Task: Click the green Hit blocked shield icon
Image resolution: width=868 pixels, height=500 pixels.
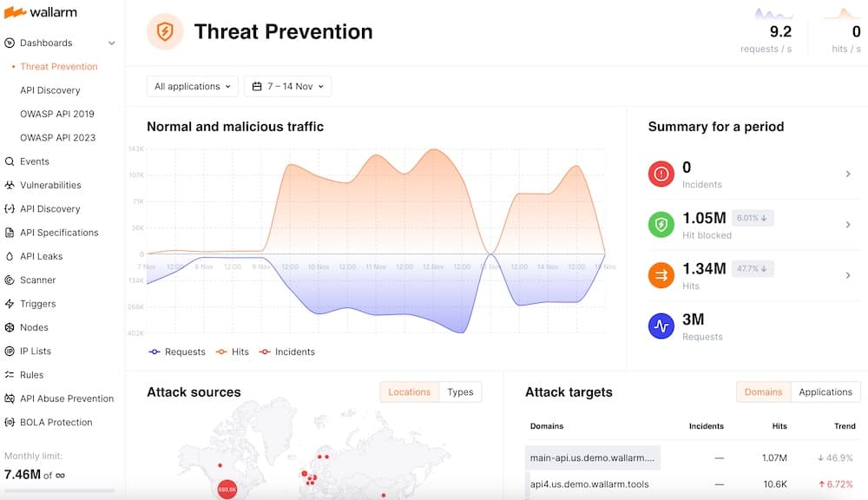Action: pos(661,225)
